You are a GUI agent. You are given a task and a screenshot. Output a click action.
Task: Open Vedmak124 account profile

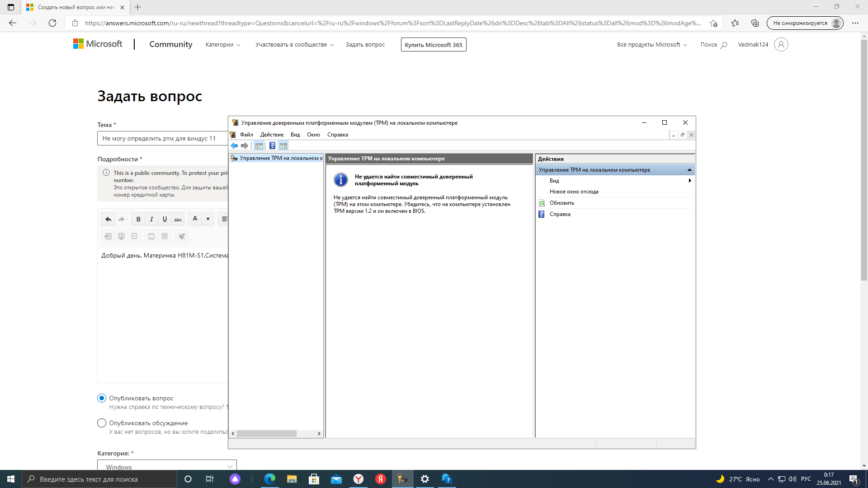[763, 44]
